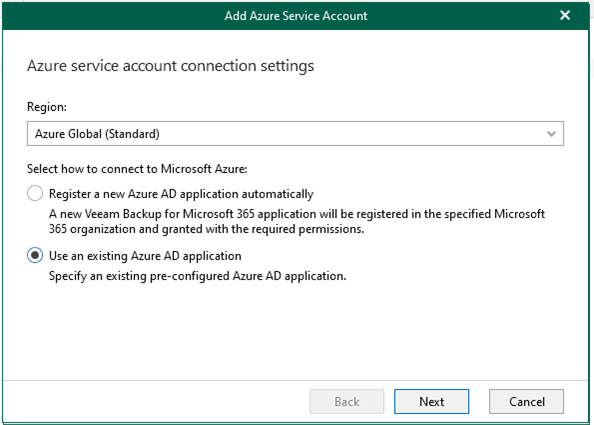Open the Region combo box

(x=295, y=134)
